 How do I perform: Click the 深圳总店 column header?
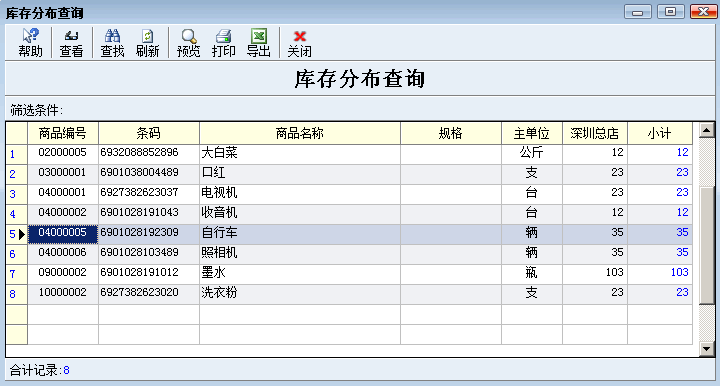(595, 133)
